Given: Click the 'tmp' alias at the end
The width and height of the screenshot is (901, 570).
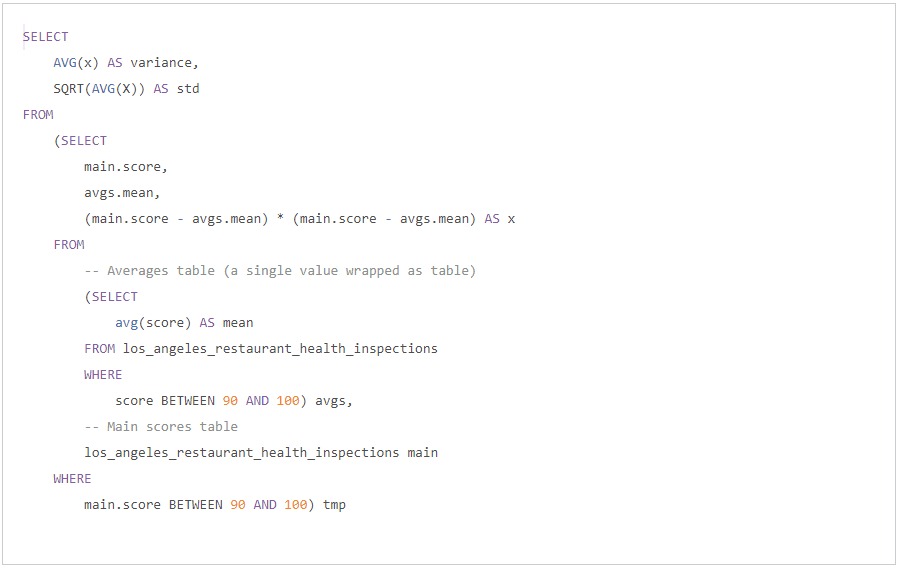Looking at the screenshot, I should click(334, 505).
